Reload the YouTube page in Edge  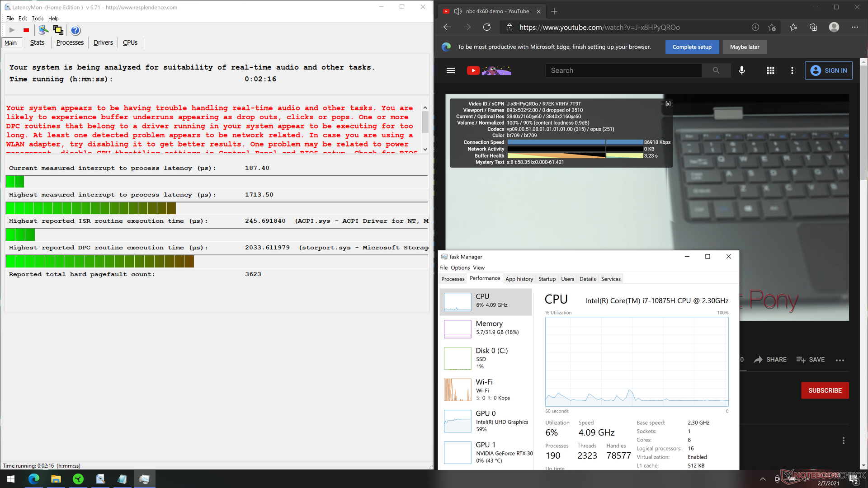click(x=487, y=27)
